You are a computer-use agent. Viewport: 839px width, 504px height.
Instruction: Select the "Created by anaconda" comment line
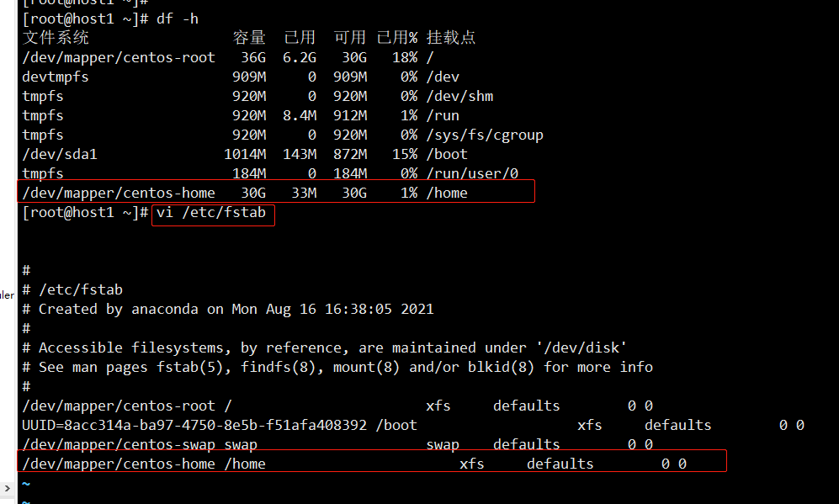[228, 310]
